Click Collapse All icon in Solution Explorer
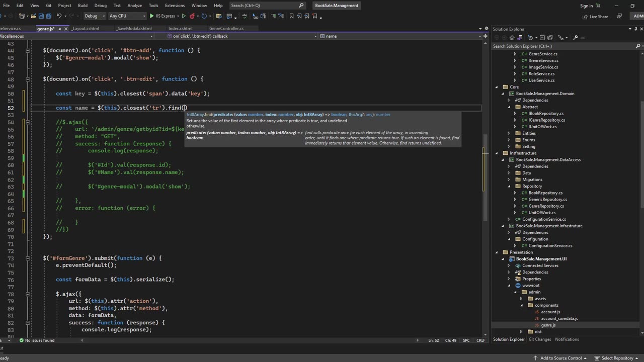Screen dimensions: 644x362 tap(542, 38)
